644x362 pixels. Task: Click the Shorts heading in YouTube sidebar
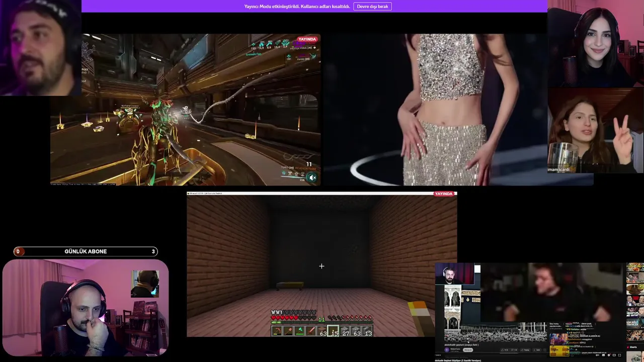[632, 347]
